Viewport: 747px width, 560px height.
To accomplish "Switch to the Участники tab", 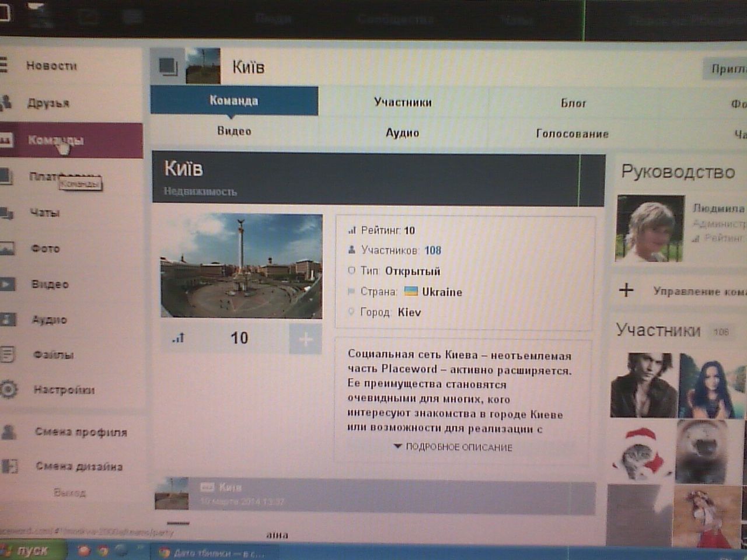I will [x=403, y=103].
